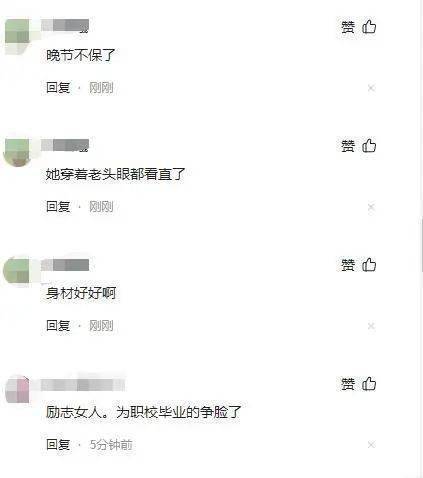The width and height of the screenshot is (423, 478).
Task: Click the 5分钟前 timestamp
Action: click(111, 445)
